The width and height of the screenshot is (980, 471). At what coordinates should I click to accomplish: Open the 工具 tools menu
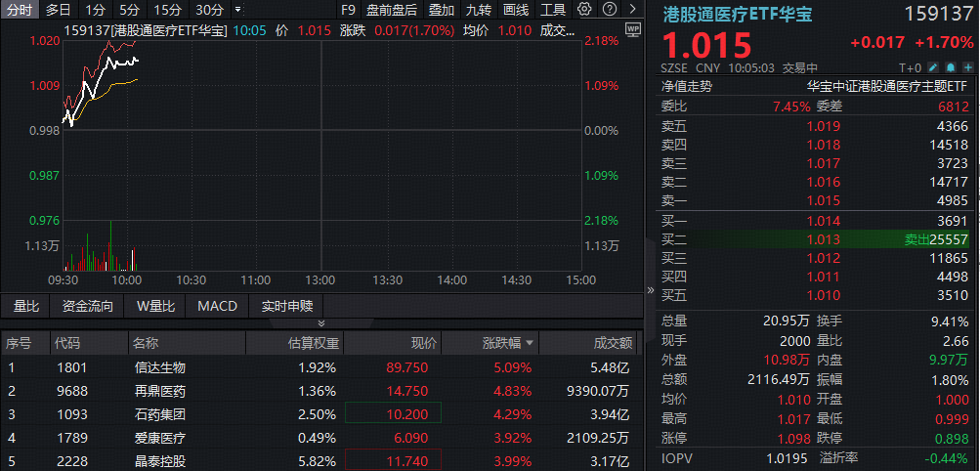553,10
